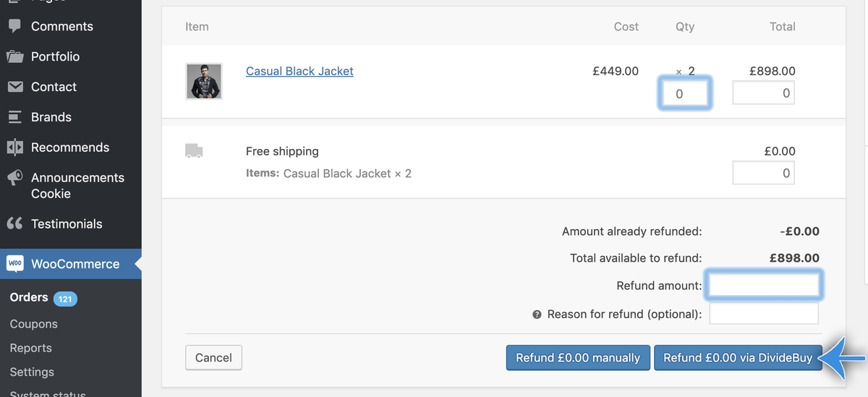
Task: Click the Casual Black Jacket thumbnail image
Action: tap(203, 81)
